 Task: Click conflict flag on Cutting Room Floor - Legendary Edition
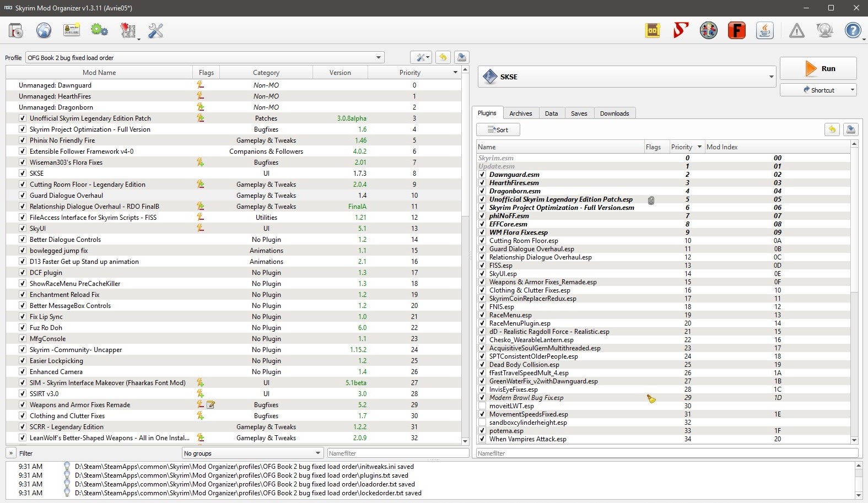(201, 185)
